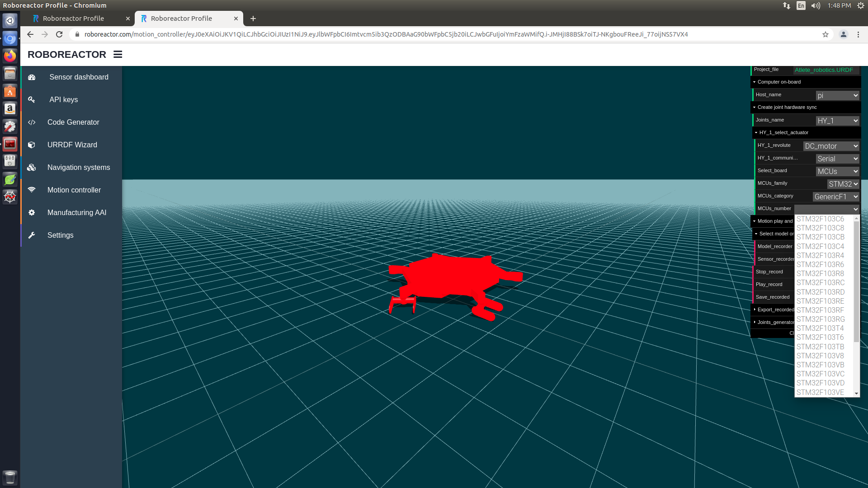Launch Firefox from the dock
Screen dimensions: 868x488
10,56
